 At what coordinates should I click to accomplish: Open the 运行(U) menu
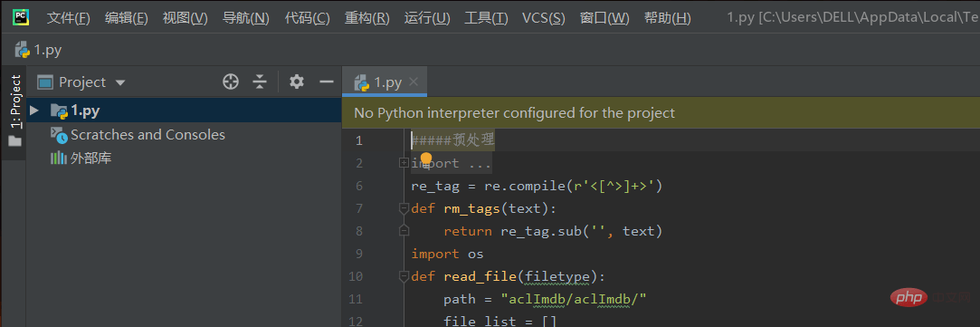(427, 18)
